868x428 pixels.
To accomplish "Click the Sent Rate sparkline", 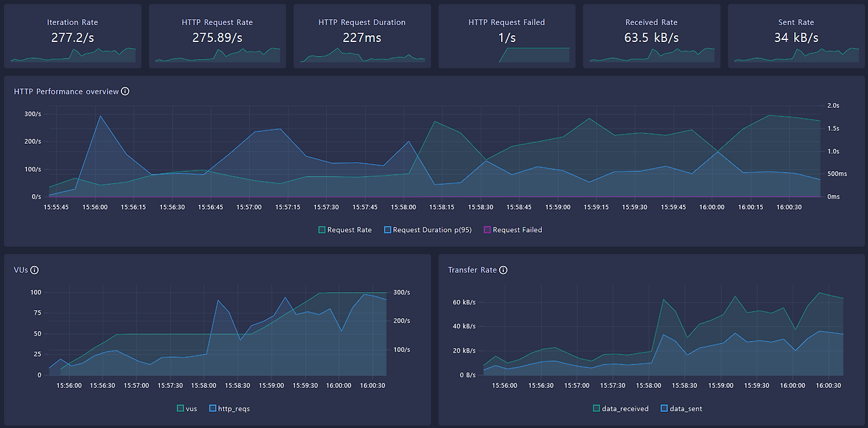I will tap(796, 56).
